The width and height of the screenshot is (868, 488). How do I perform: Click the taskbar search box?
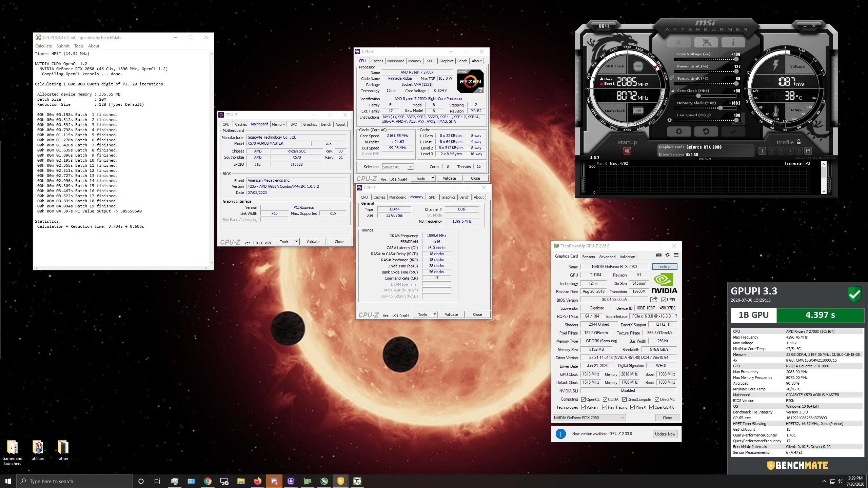point(75,481)
